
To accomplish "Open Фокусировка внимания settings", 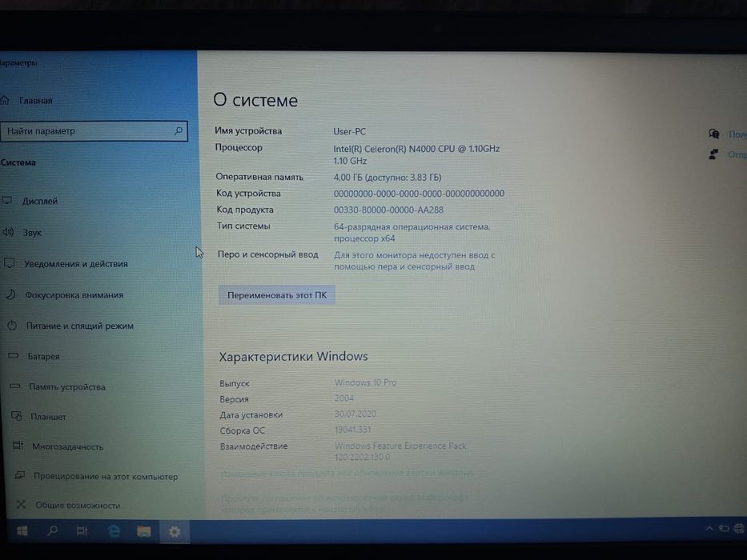I will click(x=74, y=295).
